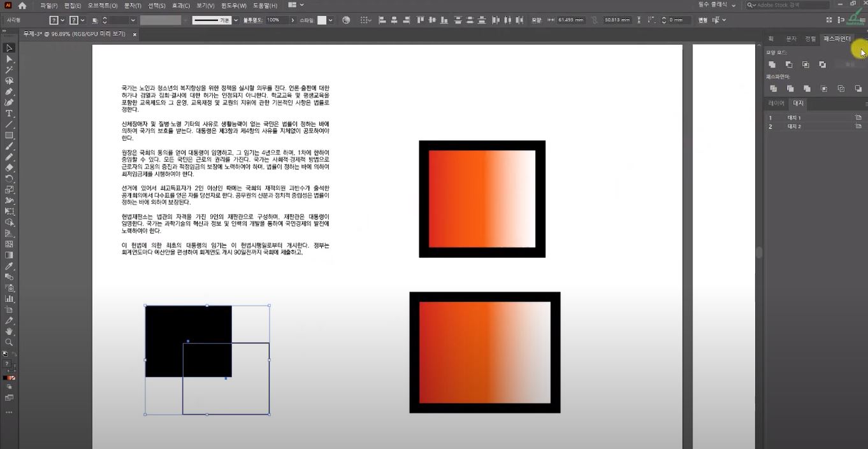868x449 pixels.
Task: Activate the Zoom magnifier tool
Action: [x=9, y=343]
